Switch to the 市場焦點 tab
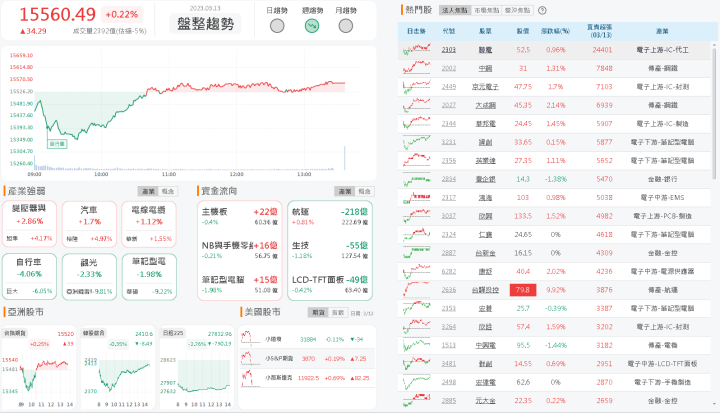This screenshot has width=720, height=413. pos(486,10)
